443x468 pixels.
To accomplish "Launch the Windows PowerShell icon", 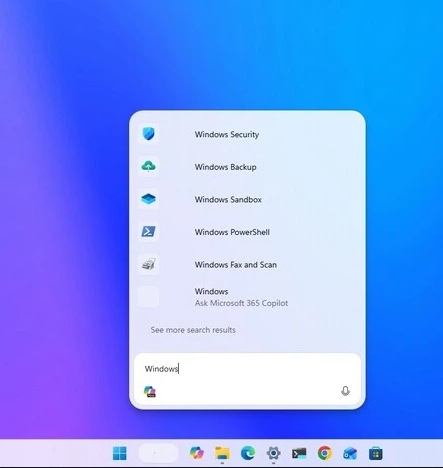I will [148, 231].
